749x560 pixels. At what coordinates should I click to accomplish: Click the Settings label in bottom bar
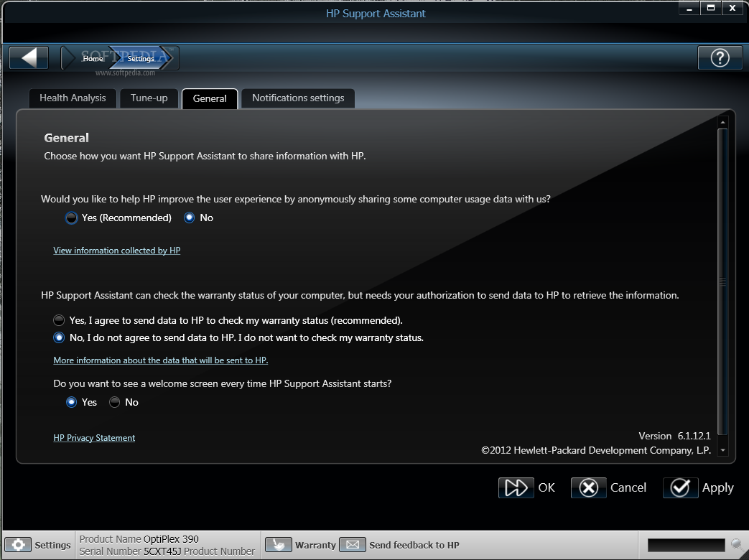pyautogui.click(x=52, y=545)
